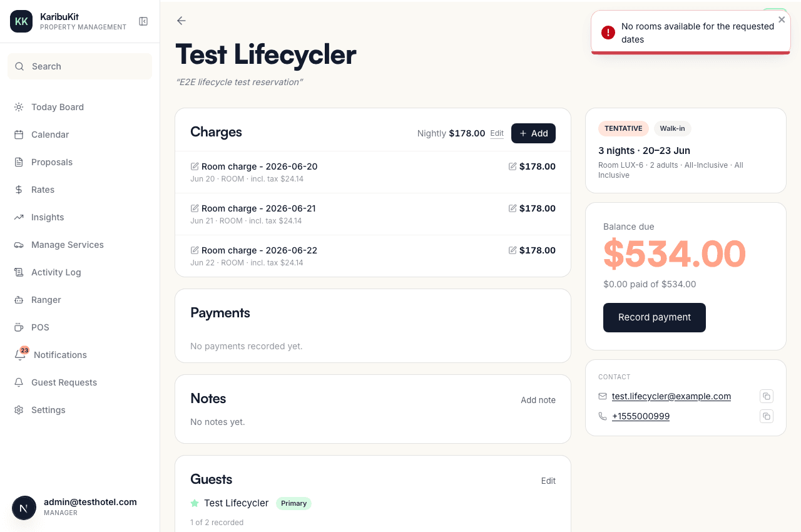Close the no rooms available toast
The height and width of the screenshot is (532, 801).
coord(782,19)
